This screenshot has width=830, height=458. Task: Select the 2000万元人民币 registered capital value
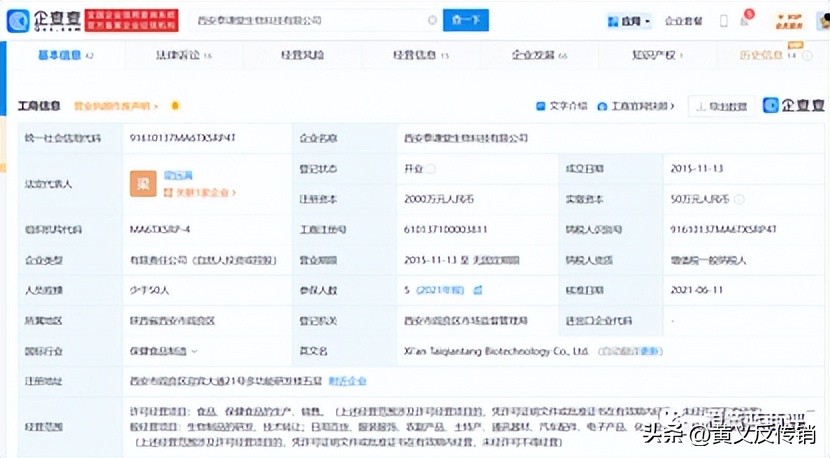point(439,200)
